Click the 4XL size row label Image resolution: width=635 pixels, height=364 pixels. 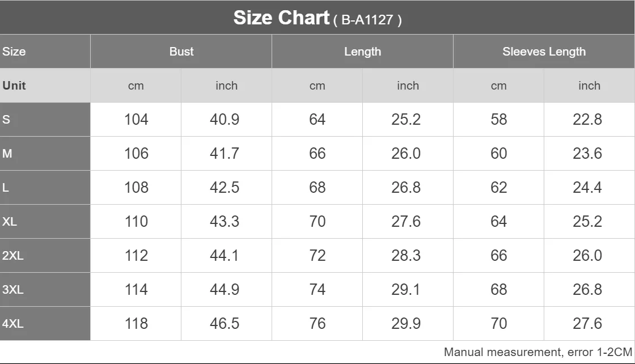pyautogui.click(x=13, y=324)
